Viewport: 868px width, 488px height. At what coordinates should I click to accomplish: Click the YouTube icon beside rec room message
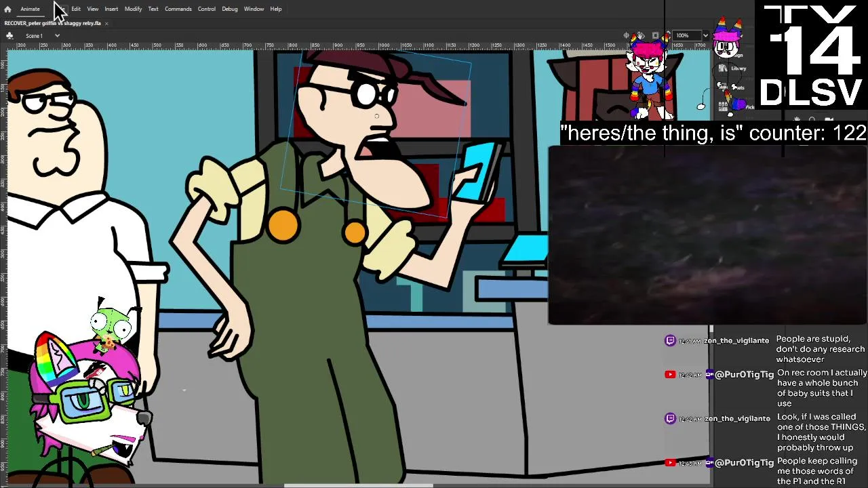670,374
